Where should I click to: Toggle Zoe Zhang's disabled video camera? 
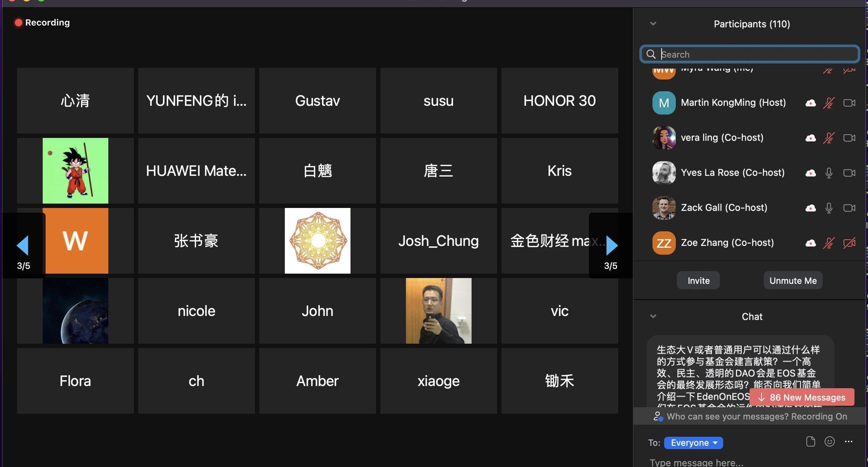tap(849, 243)
